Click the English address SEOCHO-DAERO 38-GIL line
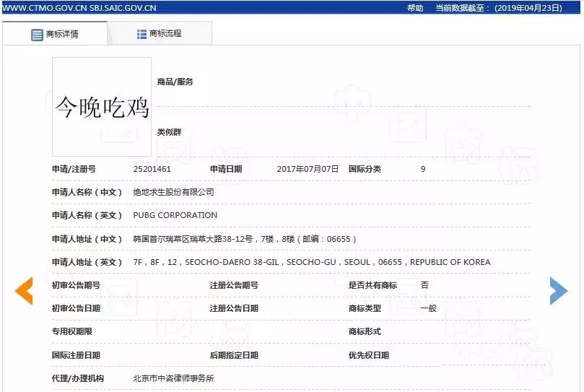The image size is (584, 392). point(312,262)
